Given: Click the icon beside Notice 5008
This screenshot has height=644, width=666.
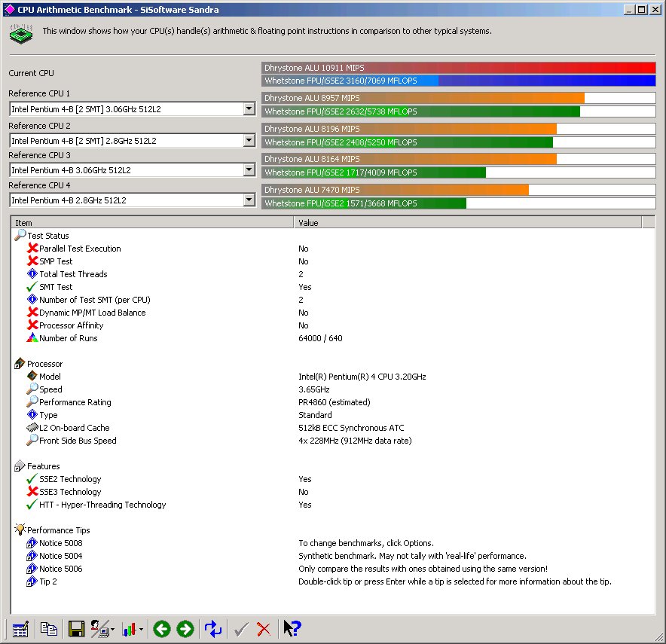Looking at the screenshot, I should (x=32, y=543).
